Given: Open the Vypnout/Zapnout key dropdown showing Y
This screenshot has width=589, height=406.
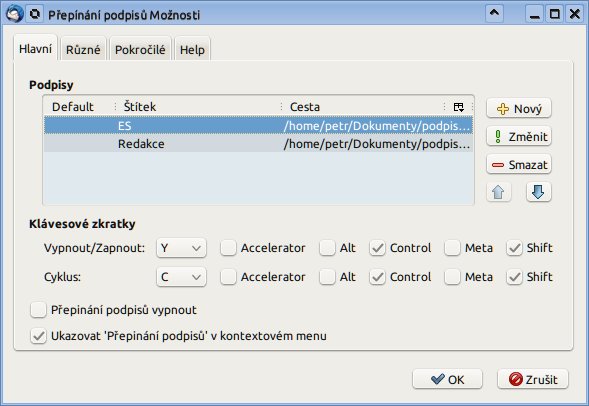Looking at the screenshot, I should tap(181, 248).
